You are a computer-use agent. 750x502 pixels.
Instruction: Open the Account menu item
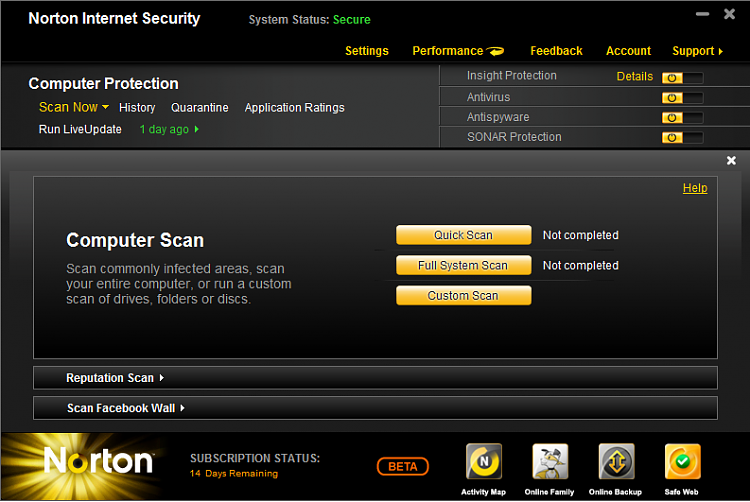tap(629, 51)
